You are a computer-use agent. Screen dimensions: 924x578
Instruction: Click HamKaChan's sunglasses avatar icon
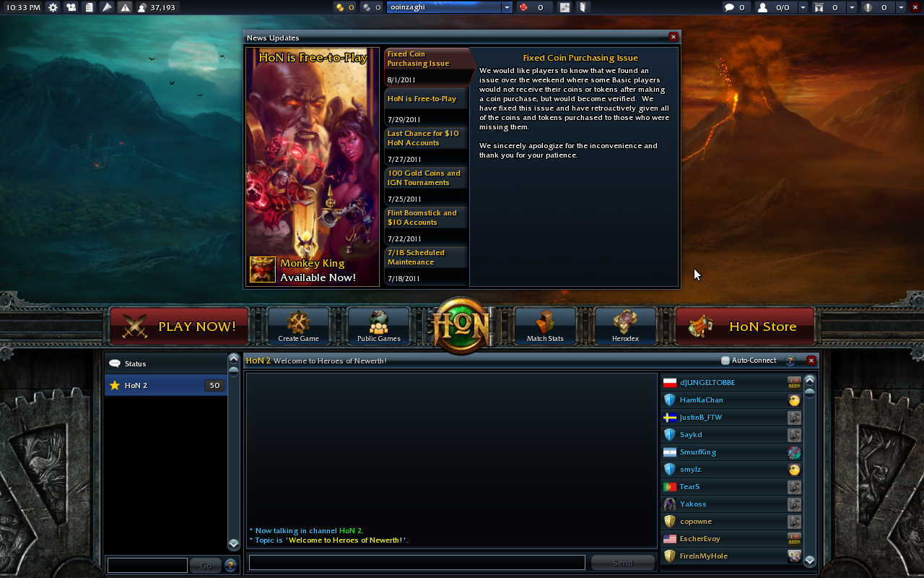794,400
